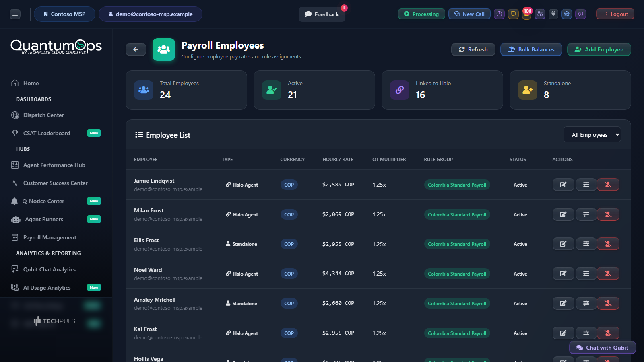
Task: Toggle the hamburger sidebar menu
Action: (15, 14)
